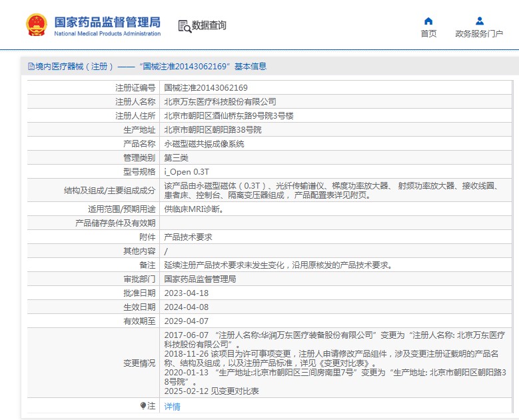Click the 变更情况 row label

pos(139,363)
